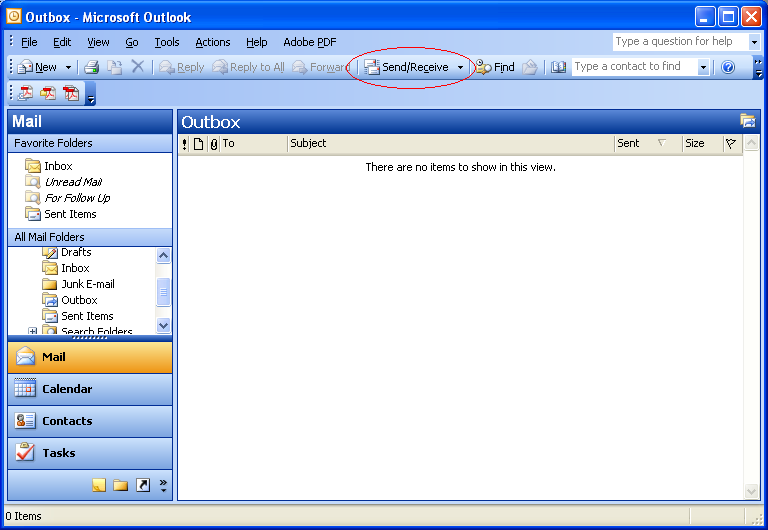Open the Edit menu
Screen dimensions: 768x530
[62, 42]
